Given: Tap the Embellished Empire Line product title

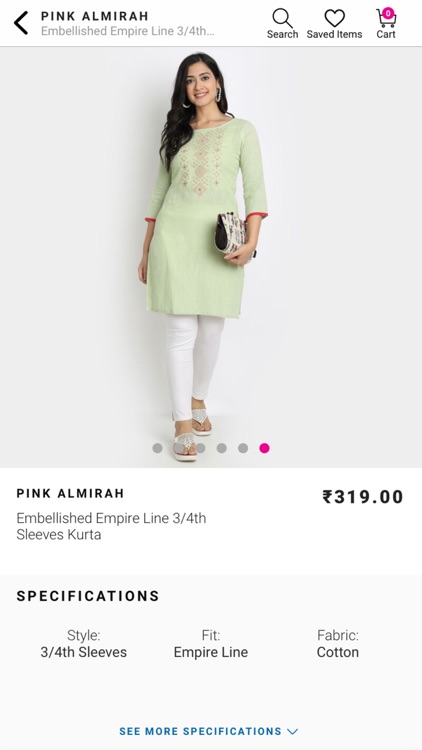Looking at the screenshot, I should (x=111, y=526).
